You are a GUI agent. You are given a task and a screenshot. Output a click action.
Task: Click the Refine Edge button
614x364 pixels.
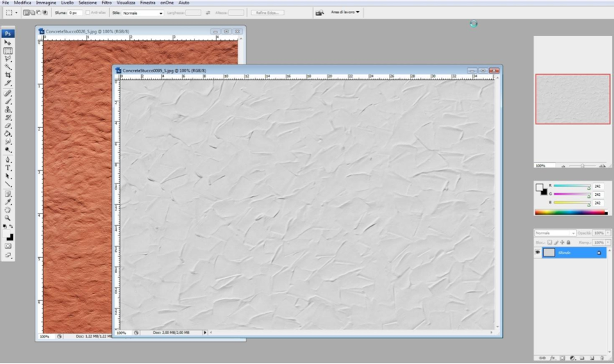coord(269,13)
